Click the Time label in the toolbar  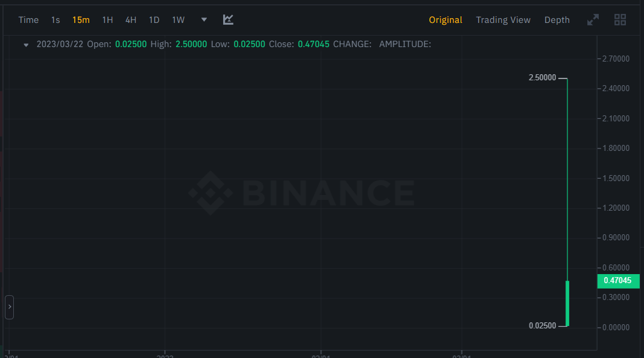[x=28, y=20]
